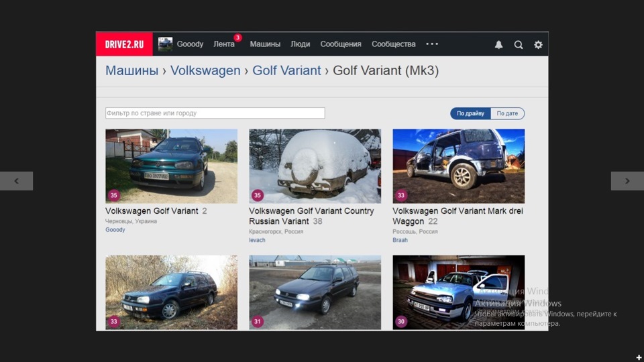Screen dimensions: 644x362
Task: Click the Volkswagen Golf Variant 2 title
Action: (156, 211)
